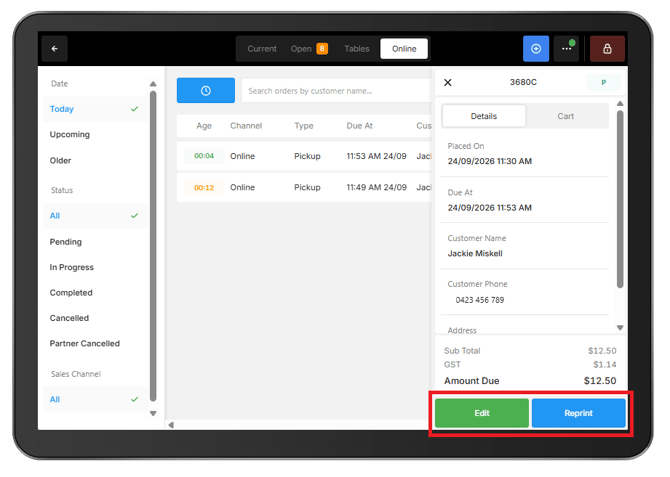Select All under Sales Channel filter
The width and height of the screenshot is (670, 477).
click(x=95, y=400)
